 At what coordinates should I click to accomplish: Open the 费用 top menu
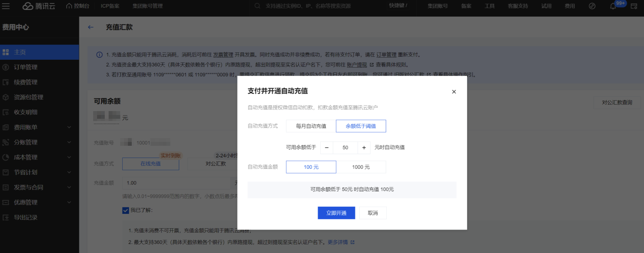coord(570,6)
